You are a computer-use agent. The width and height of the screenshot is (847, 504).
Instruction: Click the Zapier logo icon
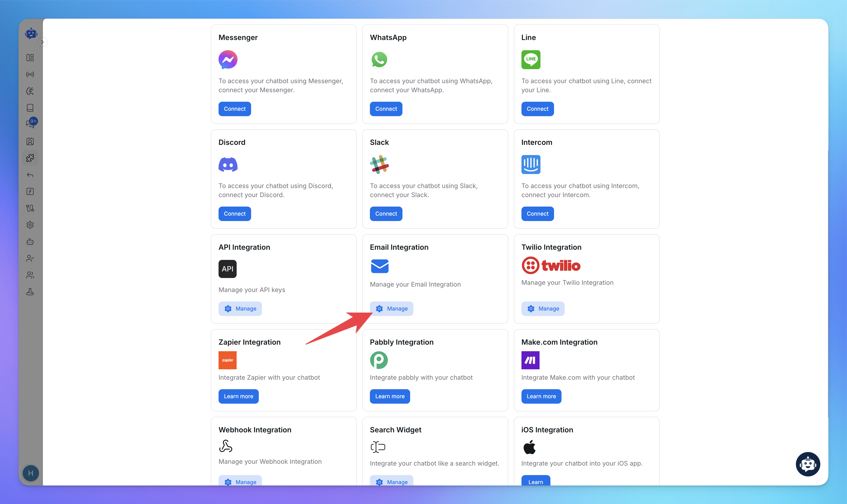(227, 360)
